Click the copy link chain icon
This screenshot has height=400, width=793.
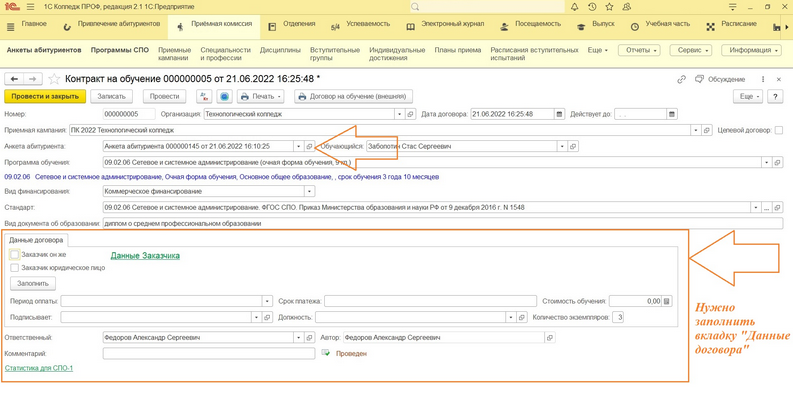pyautogui.click(x=681, y=79)
